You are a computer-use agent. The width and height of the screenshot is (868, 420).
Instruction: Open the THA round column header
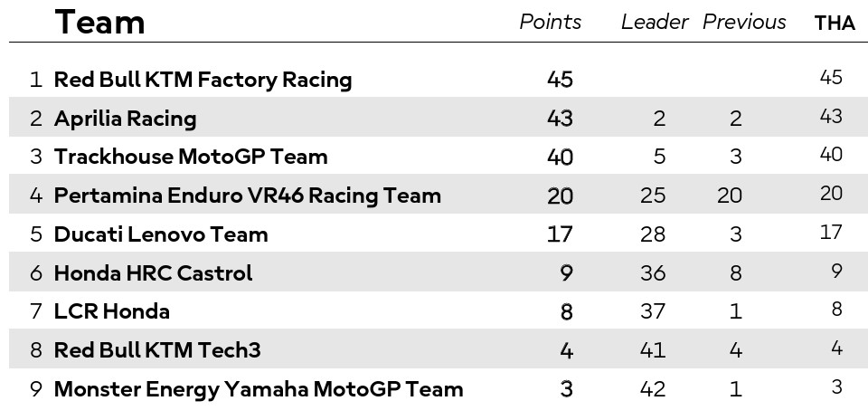click(x=834, y=24)
